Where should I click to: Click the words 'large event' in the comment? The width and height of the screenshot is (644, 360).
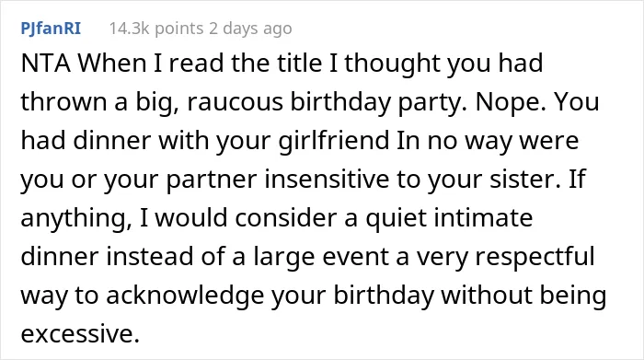click(x=321, y=257)
